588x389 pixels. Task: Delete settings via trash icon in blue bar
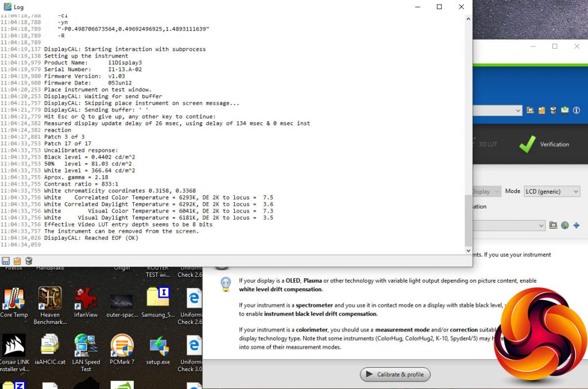click(553, 110)
